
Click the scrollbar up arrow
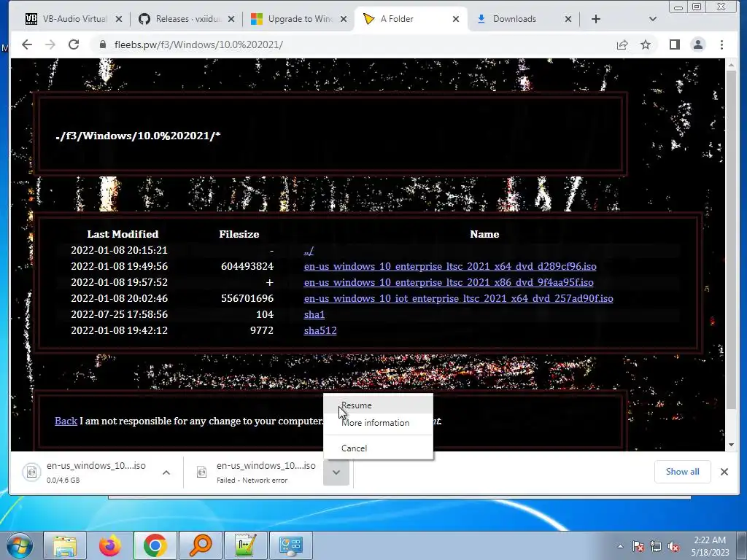pyautogui.click(x=731, y=64)
